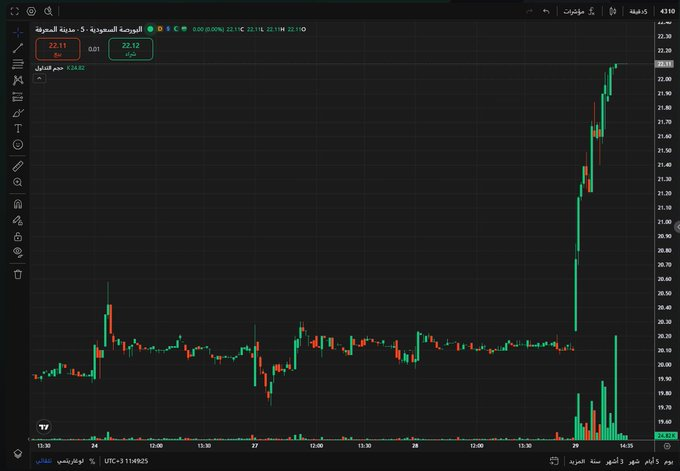Select the ruler measure tool
The image size is (680, 471).
18,166
